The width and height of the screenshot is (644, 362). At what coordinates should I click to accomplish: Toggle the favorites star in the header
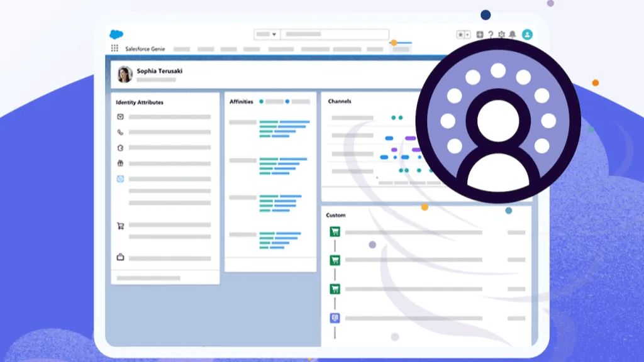click(460, 33)
